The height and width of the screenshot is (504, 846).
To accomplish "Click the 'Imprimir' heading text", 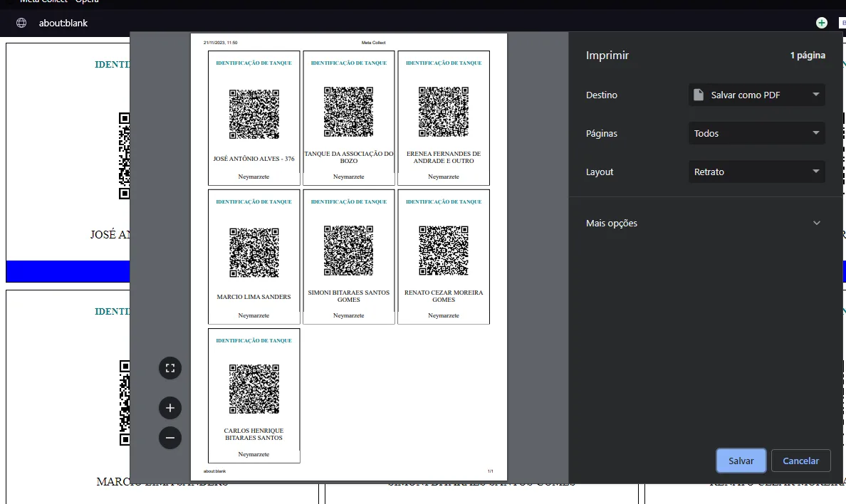I will (607, 55).
